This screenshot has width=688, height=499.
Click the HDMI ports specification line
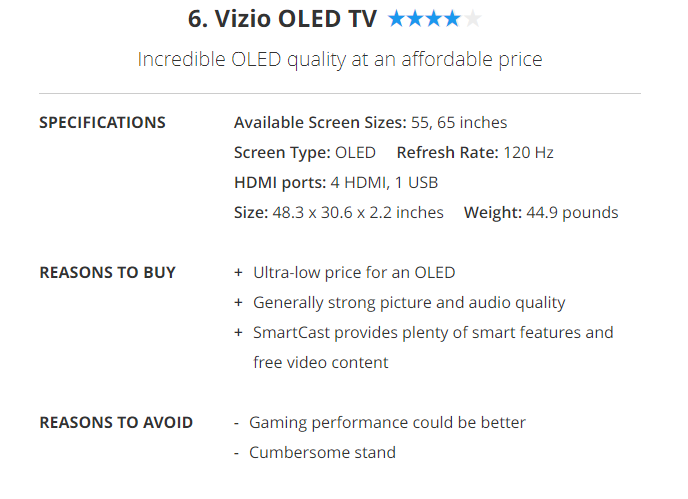(x=335, y=182)
